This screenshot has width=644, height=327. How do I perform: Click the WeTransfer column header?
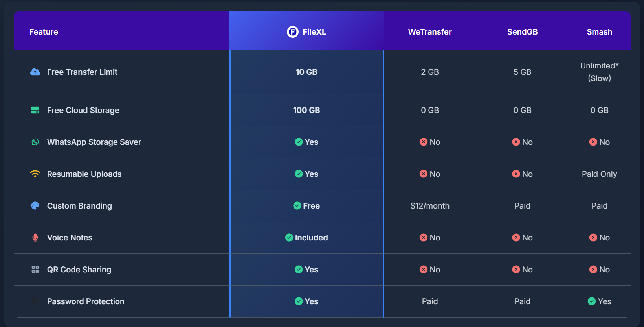pos(430,32)
